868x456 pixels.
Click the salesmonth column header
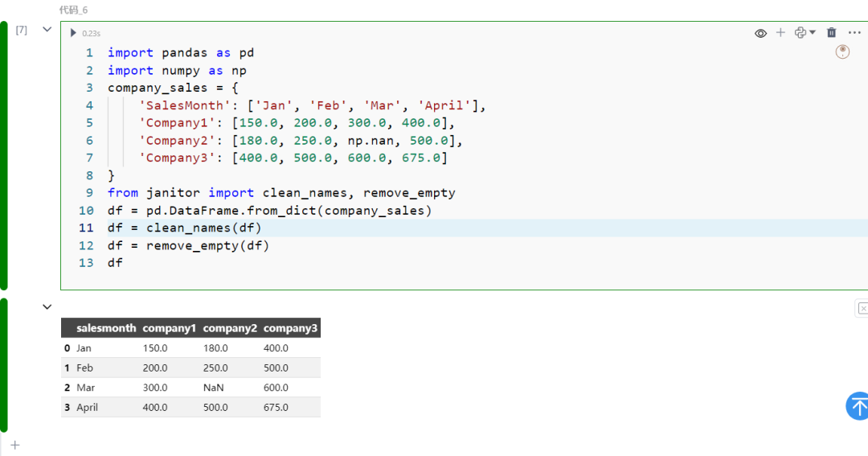pos(106,328)
